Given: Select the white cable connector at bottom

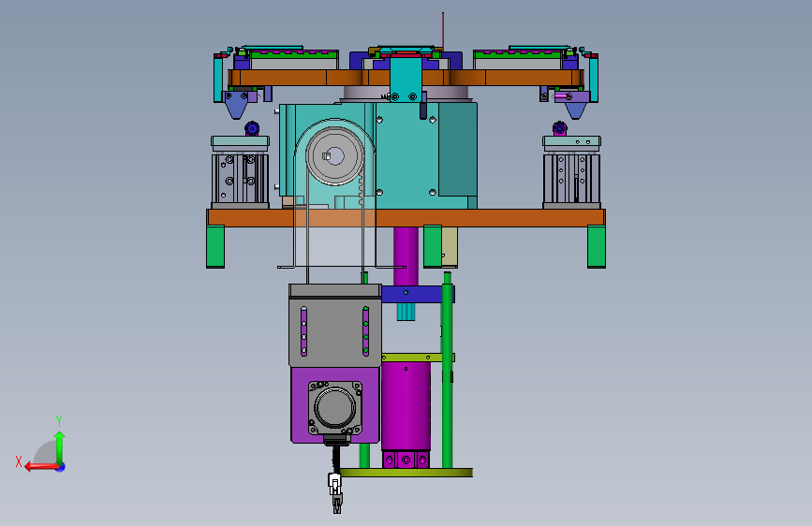Looking at the screenshot, I should 334,484.
